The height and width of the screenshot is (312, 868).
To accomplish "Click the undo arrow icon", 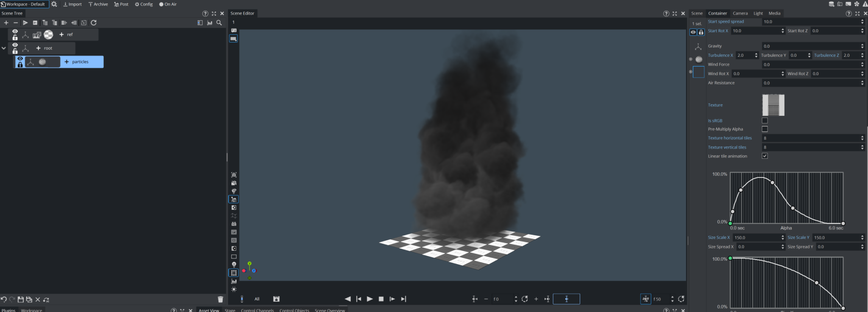I will pyautogui.click(x=4, y=299).
